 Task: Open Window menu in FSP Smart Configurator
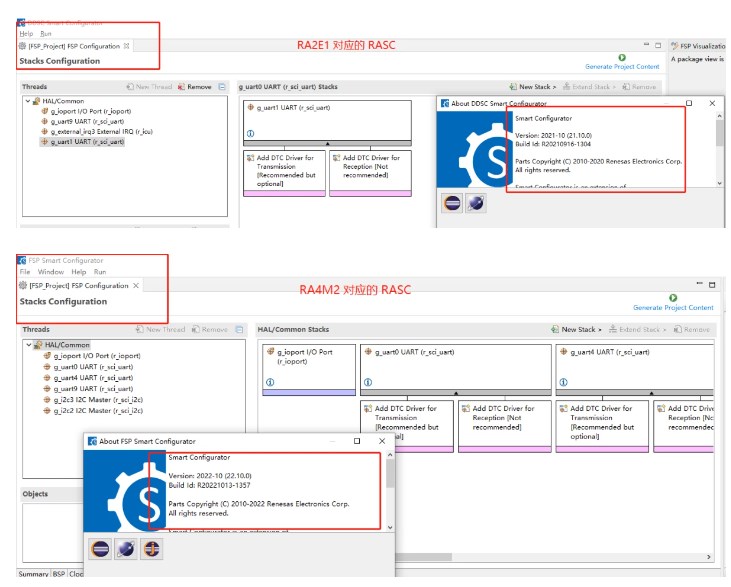coord(51,272)
